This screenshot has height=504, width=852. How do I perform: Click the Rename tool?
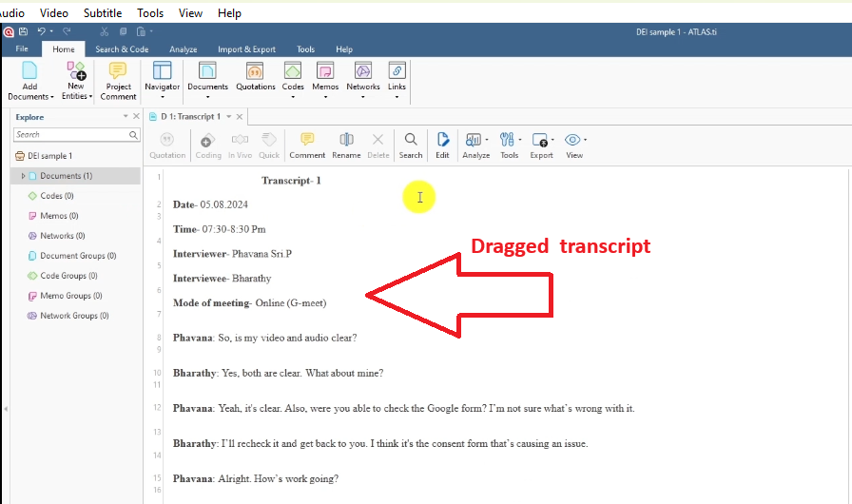(346, 145)
